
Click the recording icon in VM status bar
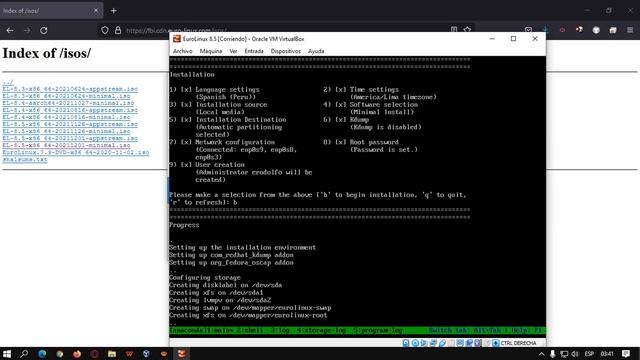coord(469,343)
